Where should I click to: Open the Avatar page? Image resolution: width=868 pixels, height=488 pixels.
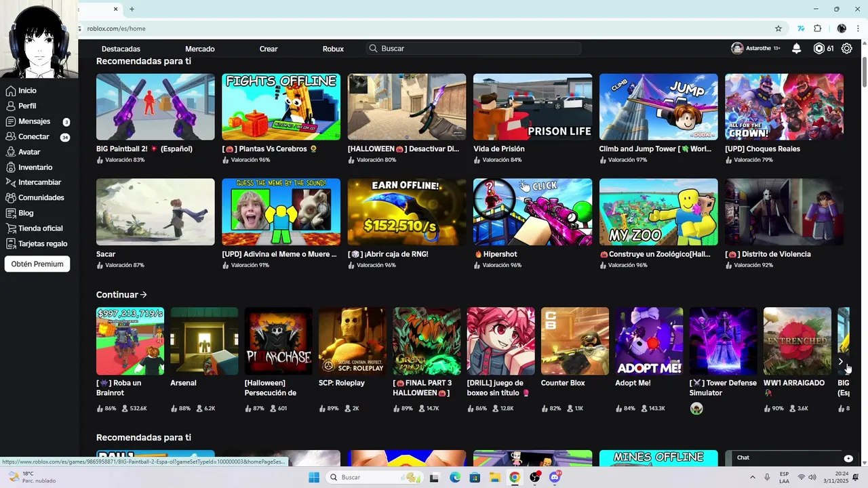pyautogui.click(x=23, y=152)
